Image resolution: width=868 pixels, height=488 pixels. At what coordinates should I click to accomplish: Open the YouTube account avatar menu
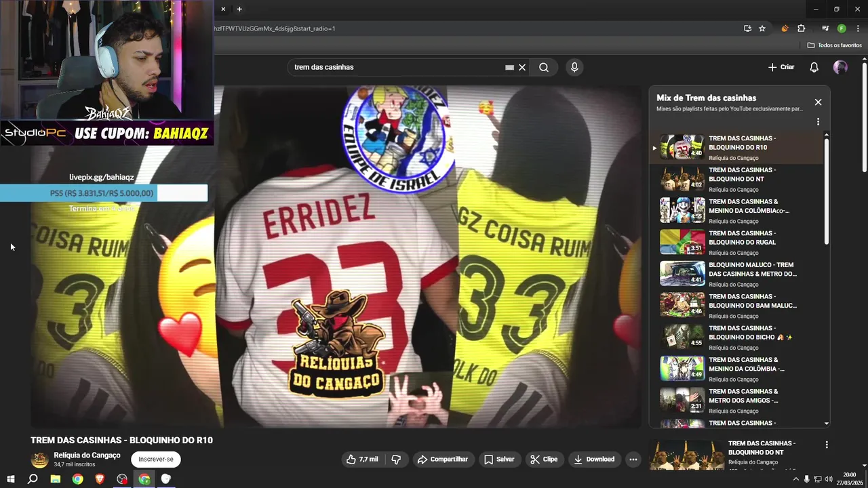840,67
